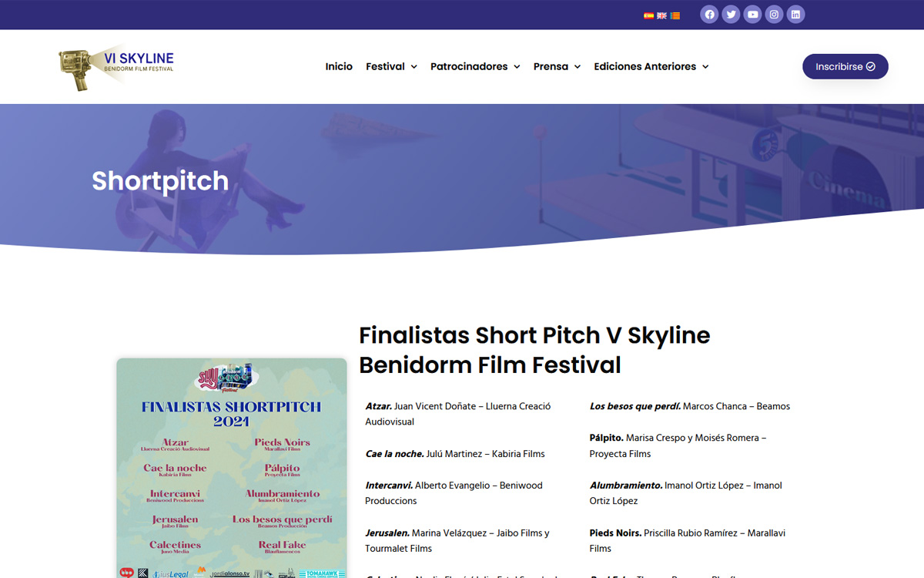The width and height of the screenshot is (924, 578).
Task: Go to the Inicio menu item
Action: click(x=339, y=66)
